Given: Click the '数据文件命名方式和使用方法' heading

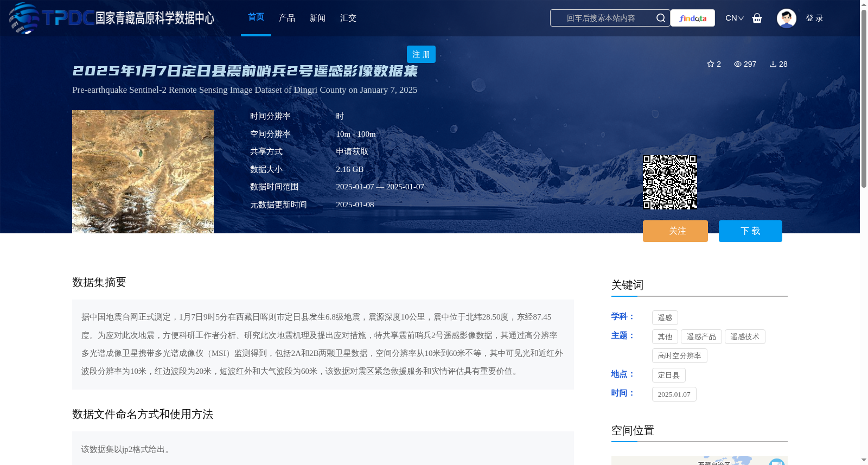Looking at the screenshot, I should pos(143,414).
